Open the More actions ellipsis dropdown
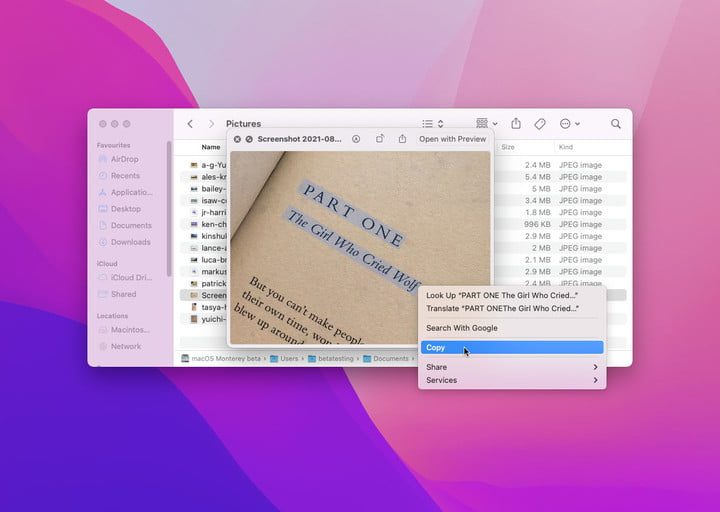720x512 pixels. point(569,124)
